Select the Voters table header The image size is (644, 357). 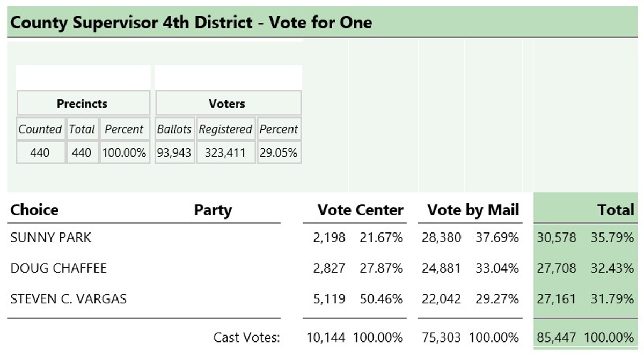point(228,103)
